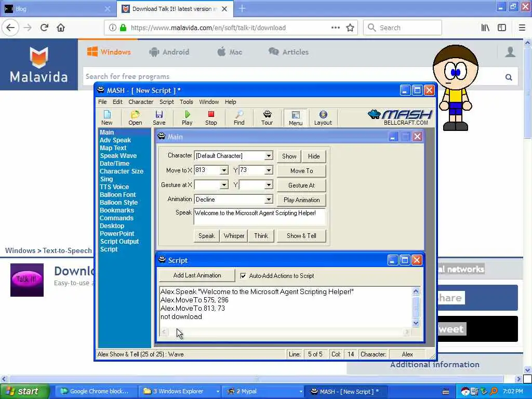Open the Gesture at X dropdown
Screen dimensions: 532x399
(x=224, y=184)
